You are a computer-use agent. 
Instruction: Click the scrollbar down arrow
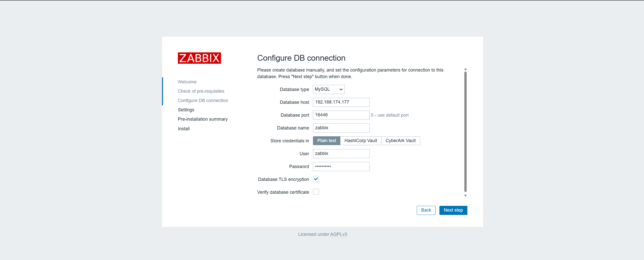point(465,196)
